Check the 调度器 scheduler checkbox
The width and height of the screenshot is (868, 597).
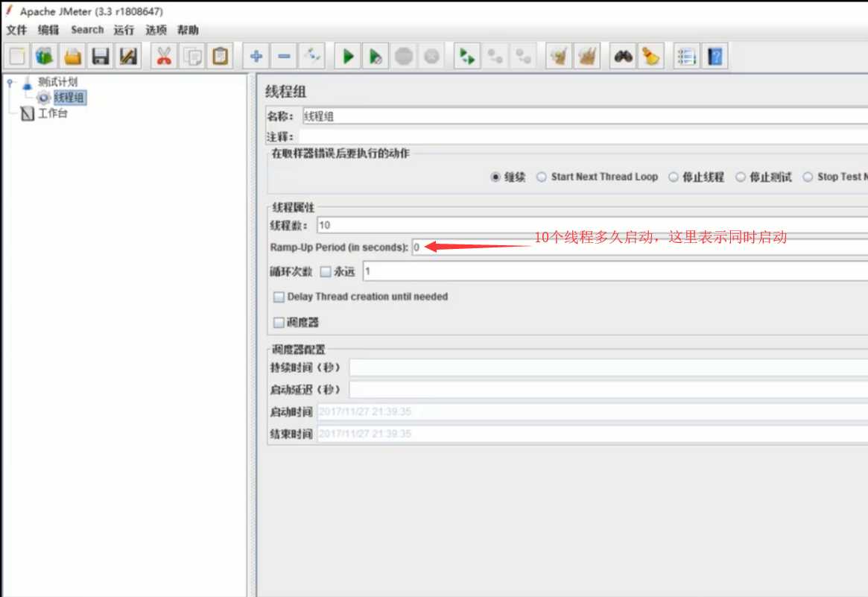point(279,322)
